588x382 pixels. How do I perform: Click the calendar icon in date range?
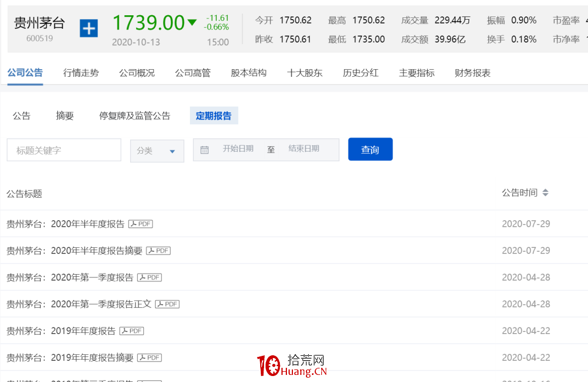pyautogui.click(x=204, y=150)
